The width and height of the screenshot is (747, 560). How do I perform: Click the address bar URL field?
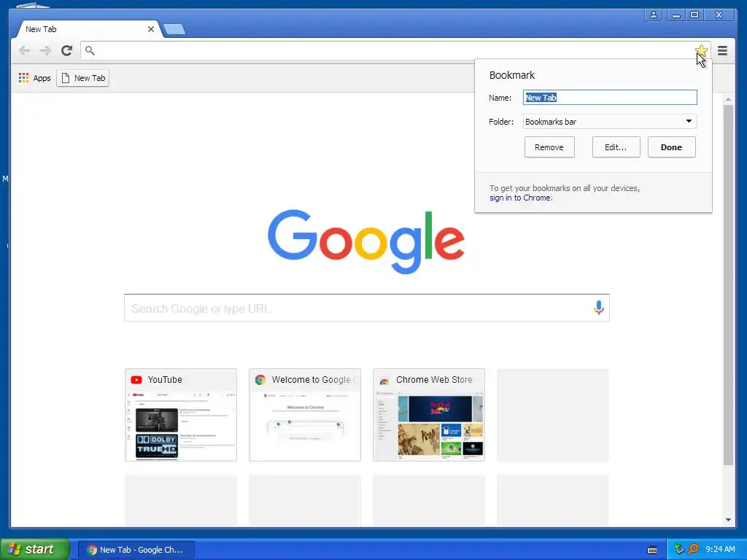[395, 50]
